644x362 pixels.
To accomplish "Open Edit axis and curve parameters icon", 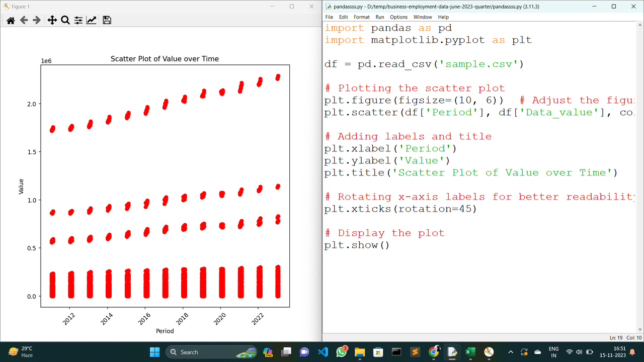I will tap(92, 20).
